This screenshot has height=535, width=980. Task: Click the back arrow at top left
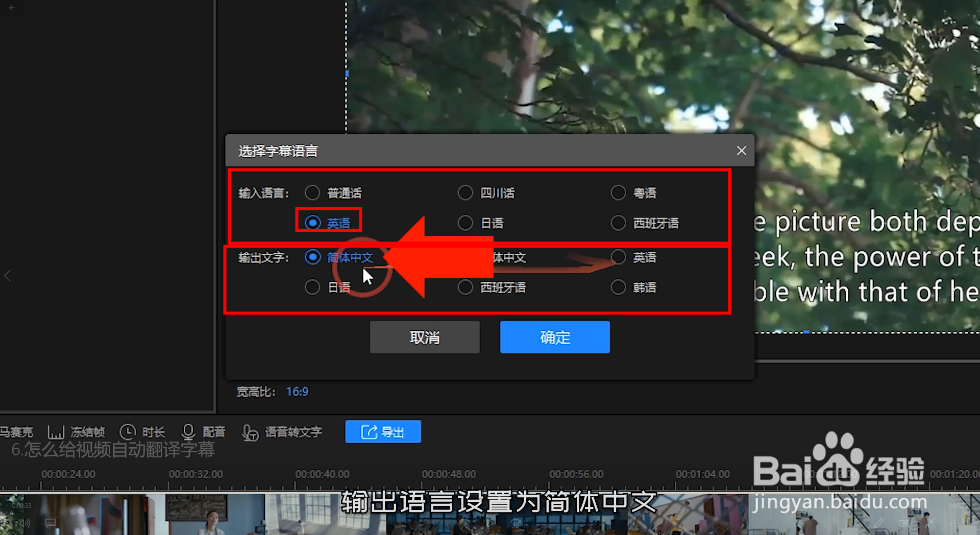pyautogui.click(x=12, y=8)
